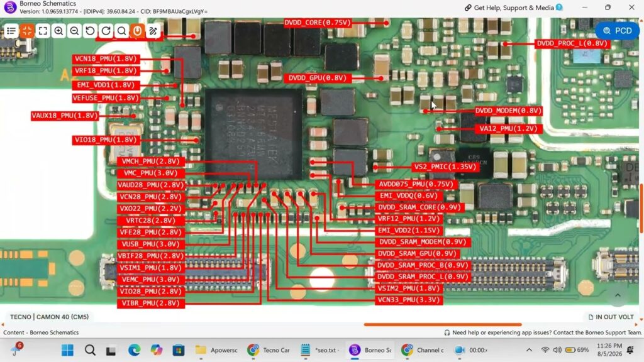This screenshot has width=644, height=362.
Task: Switch to the Apowersc folder window
Action: pyautogui.click(x=217, y=350)
